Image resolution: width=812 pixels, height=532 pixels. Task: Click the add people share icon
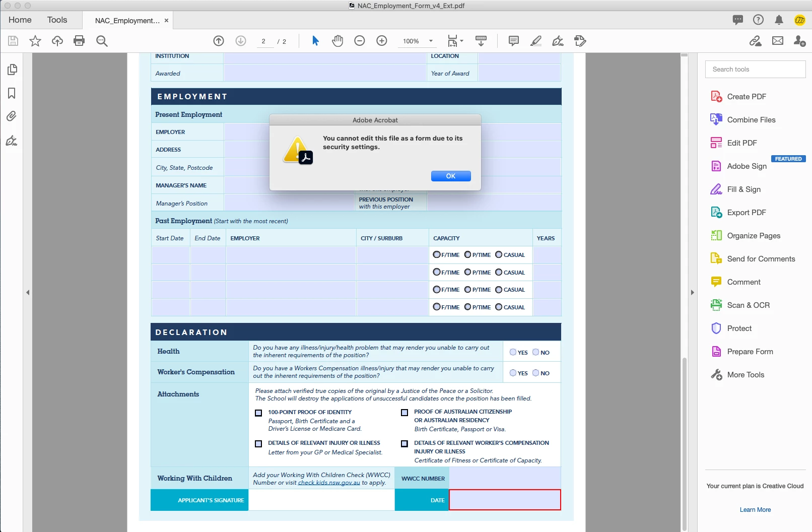800,41
